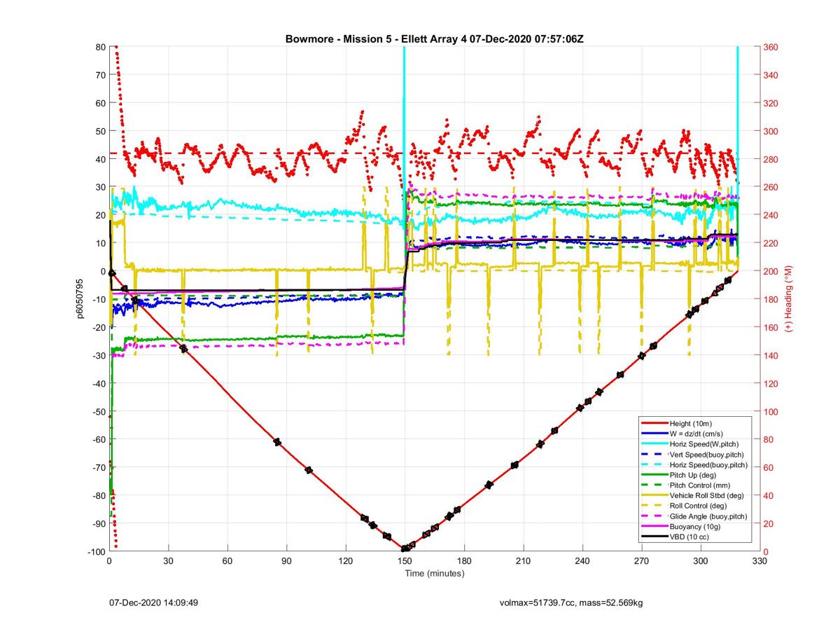840x620 pixels.
Task: Click Roll Control (deg) in the legend
Action: [698, 506]
